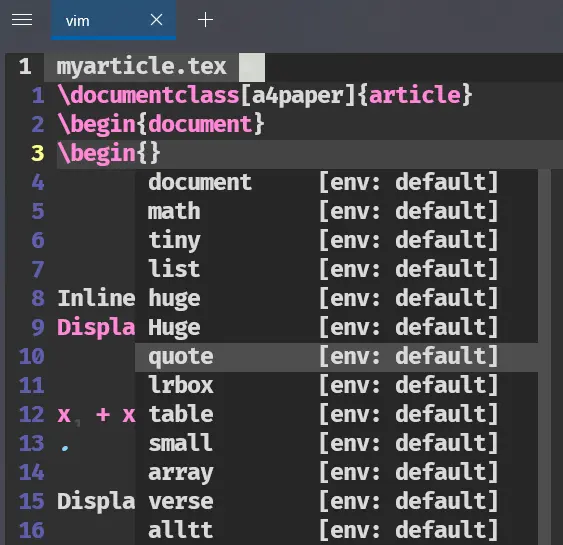Image resolution: width=563 pixels, height=545 pixels.
Task: Click the highlighted 'quote' completion item
Action: pos(336,357)
